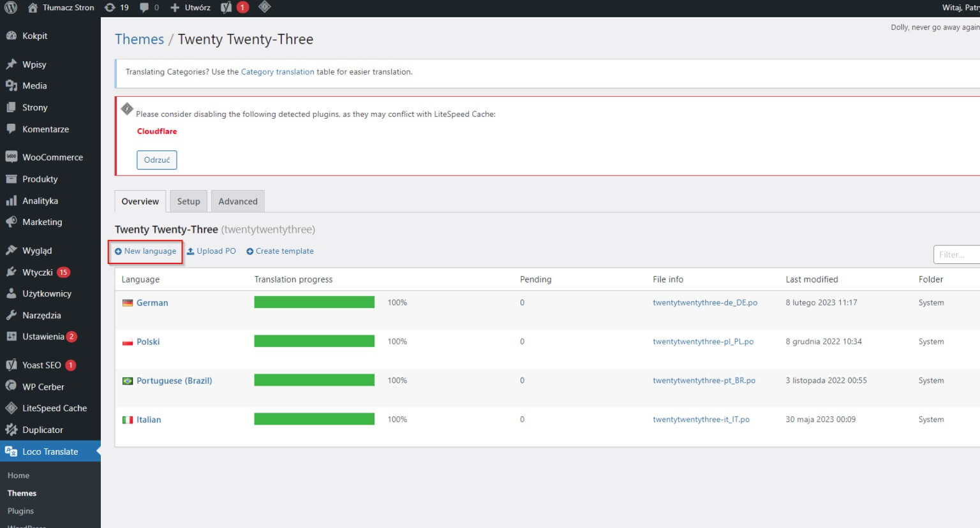Click the WooCommerce icon in sidebar
This screenshot has height=528, width=980.
[x=11, y=157]
